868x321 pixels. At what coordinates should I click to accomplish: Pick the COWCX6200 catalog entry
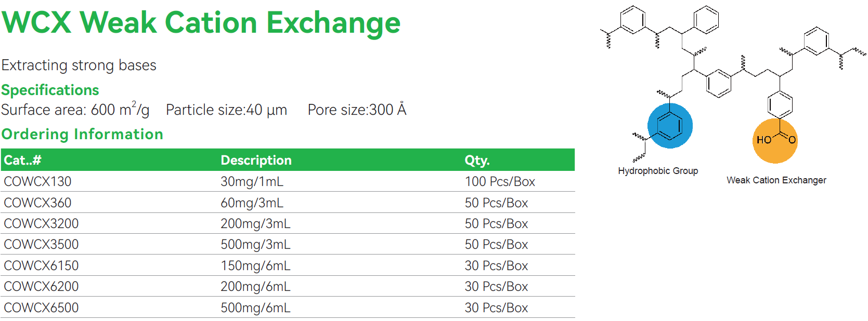41,286
